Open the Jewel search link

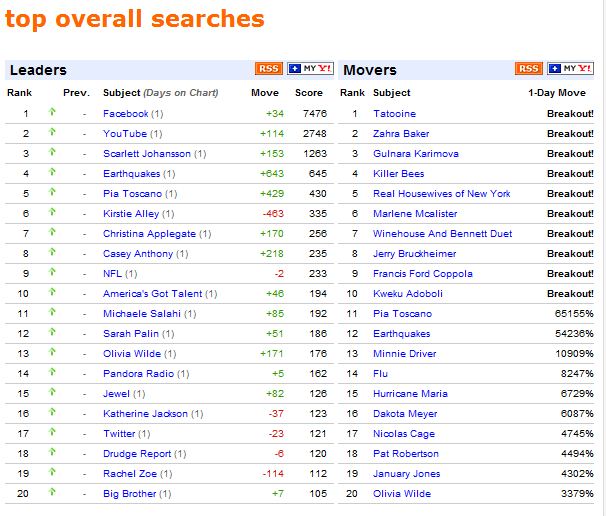tap(116, 394)
